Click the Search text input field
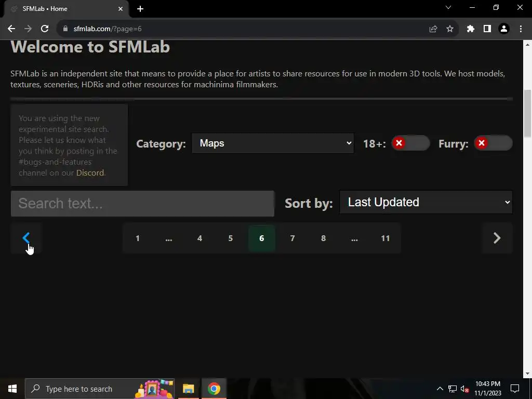This screenshot has width=532, height=399. tap(142, 204)
